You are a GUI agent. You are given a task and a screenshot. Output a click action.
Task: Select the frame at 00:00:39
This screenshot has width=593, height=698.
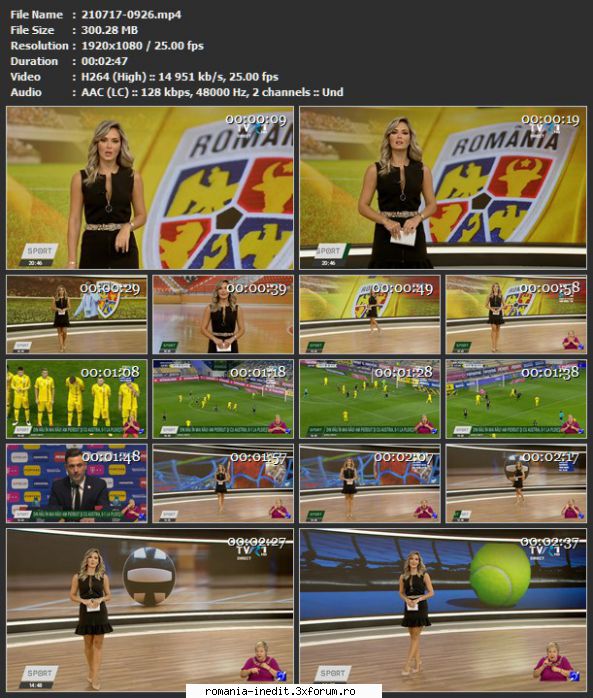[x=223, y=314]
